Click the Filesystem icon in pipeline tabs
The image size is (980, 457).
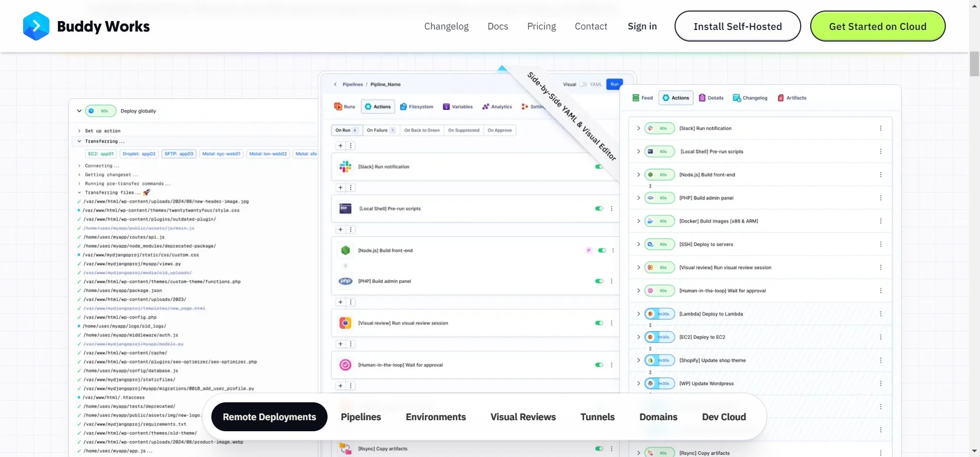(403, 107)
